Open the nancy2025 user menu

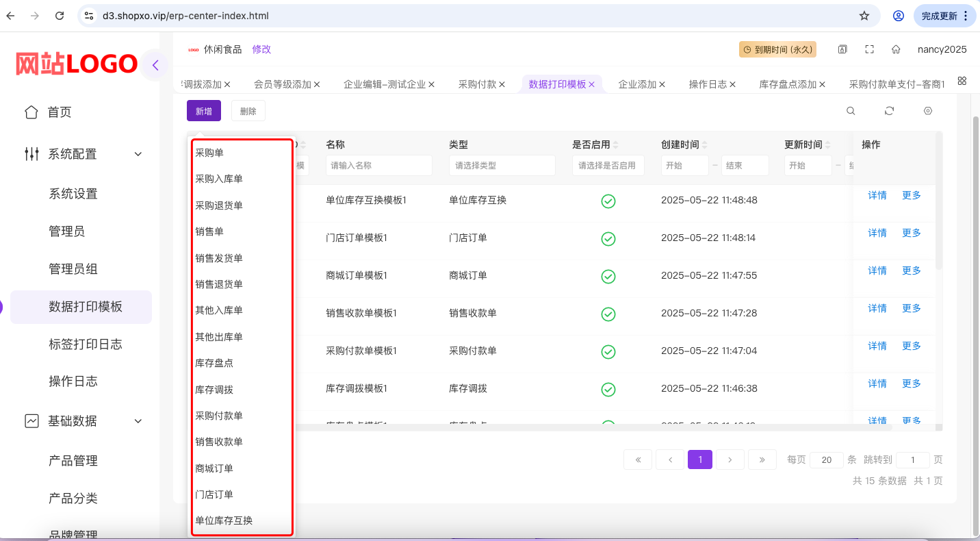tap(942, 49)
